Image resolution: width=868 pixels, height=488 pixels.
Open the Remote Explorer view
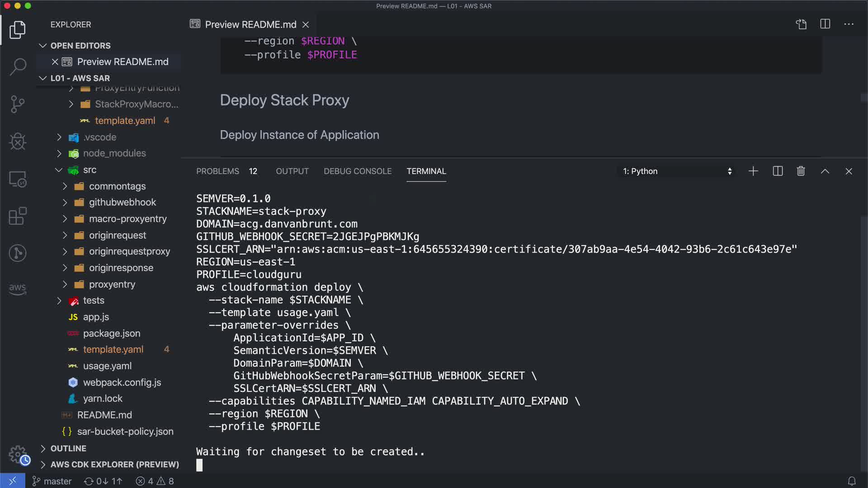18,179
